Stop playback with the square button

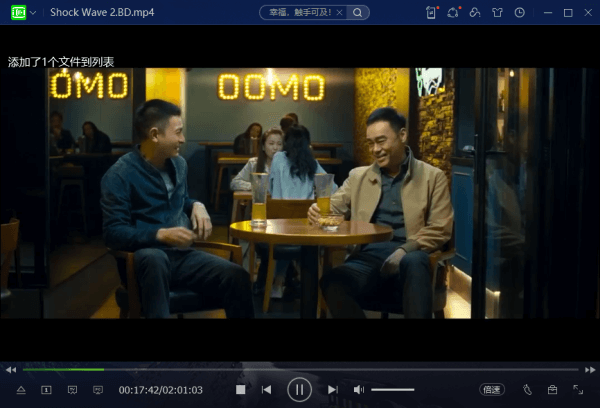tap(241, 390)
